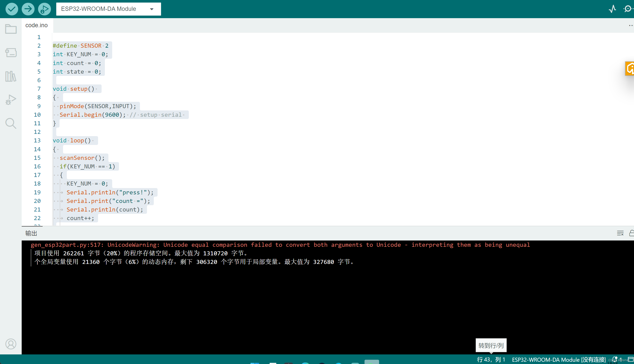The width and height of the screenshot is (634, 364).
Task: Open the user account profile
Action: (x=11, y=344)
